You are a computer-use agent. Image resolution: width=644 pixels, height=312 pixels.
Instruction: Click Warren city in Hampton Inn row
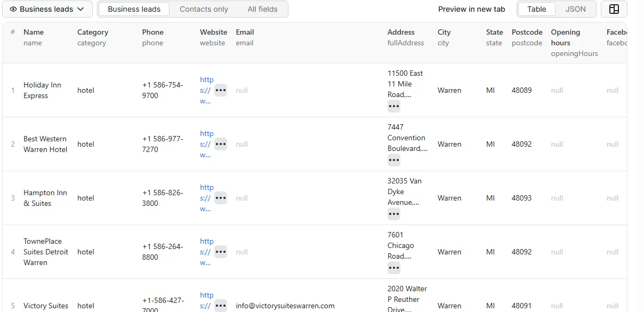(x=449, y=198)
